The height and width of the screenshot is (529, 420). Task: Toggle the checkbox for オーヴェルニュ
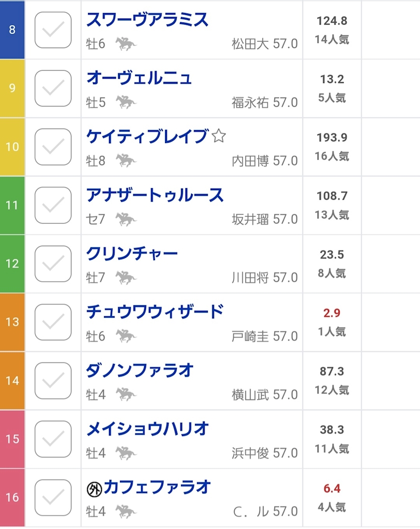pyautogui.click(x=53, y=88)
